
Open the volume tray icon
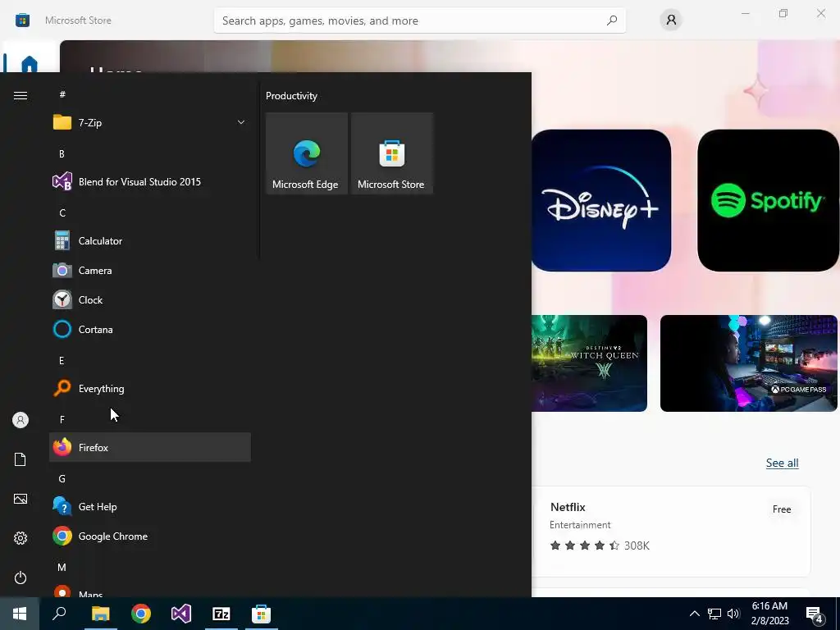(733, 614)
